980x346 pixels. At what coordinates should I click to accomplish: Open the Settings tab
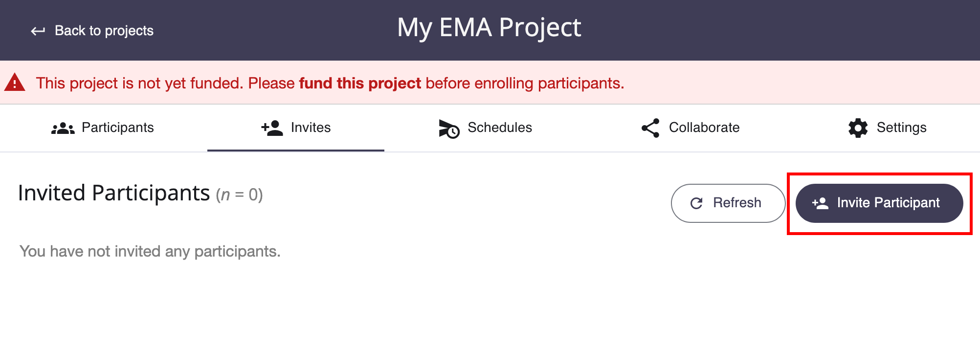pos(887,128)
